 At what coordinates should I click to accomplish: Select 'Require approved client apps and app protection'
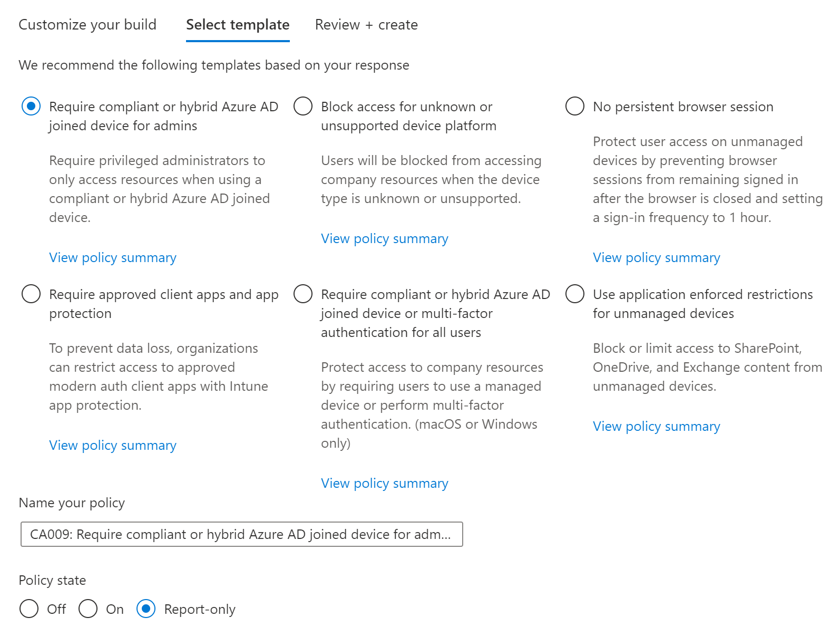pyautogui.click(x=31, y=294)
